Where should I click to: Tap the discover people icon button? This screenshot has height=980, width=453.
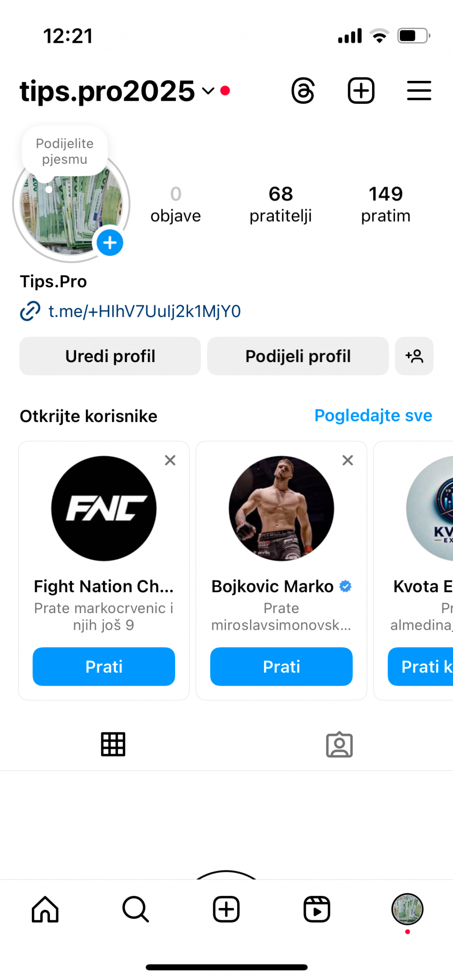(x=414, y=356)
